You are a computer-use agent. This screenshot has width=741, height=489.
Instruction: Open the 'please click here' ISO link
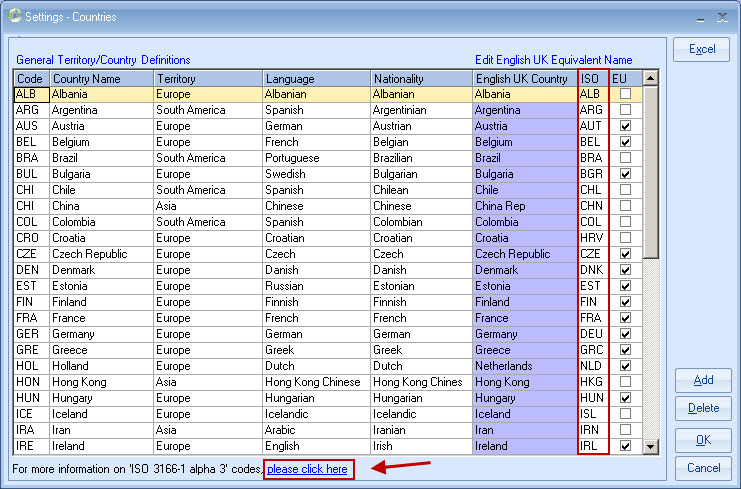click(308, 469)
